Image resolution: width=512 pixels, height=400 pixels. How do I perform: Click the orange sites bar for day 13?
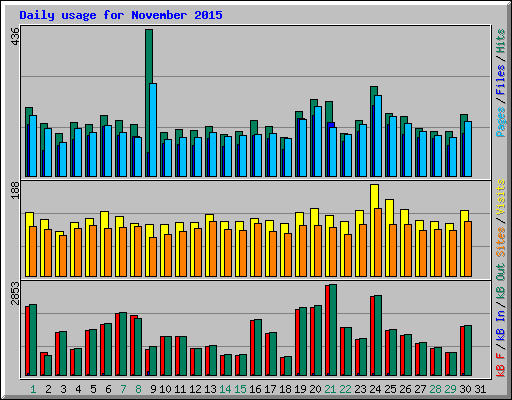click(213, 249)
